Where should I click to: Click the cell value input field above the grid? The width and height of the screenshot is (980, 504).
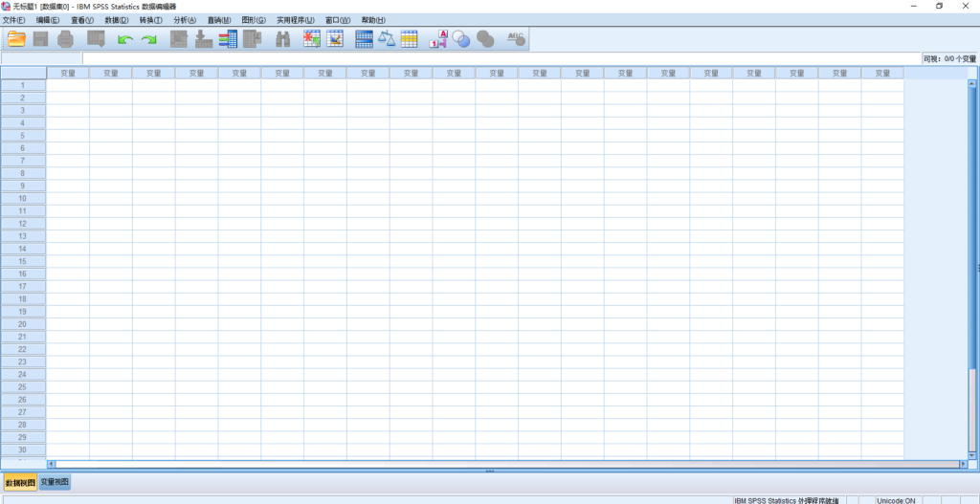click(x=501, y=58)
